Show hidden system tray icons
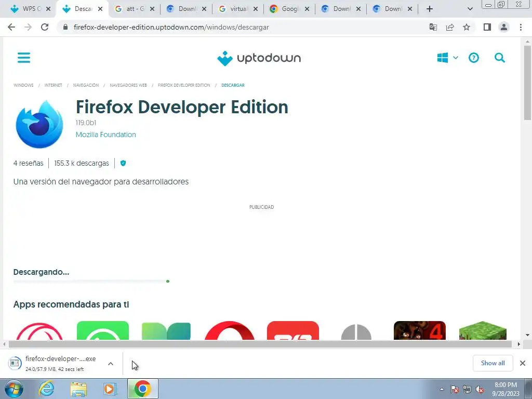The width and height of the screenshot is (532, 399). (442, 389)
